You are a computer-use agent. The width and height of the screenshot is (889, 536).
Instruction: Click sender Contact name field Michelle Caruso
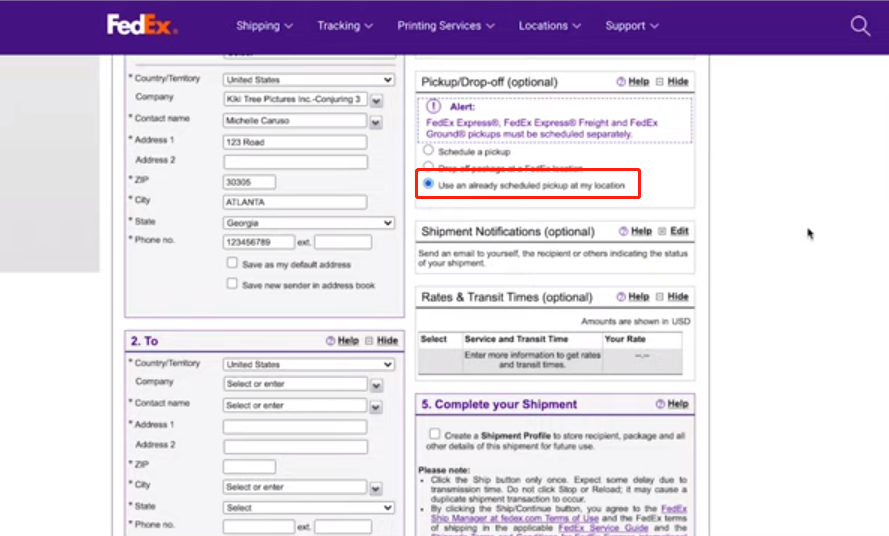[295, 120]
